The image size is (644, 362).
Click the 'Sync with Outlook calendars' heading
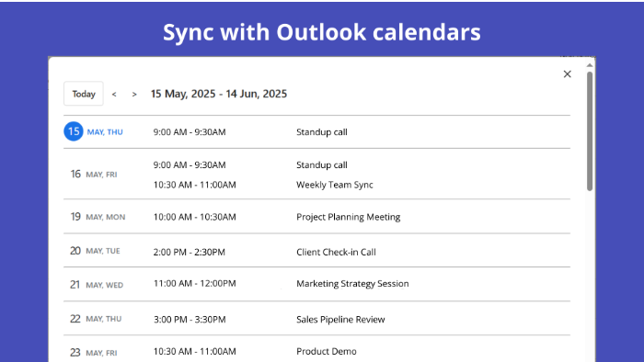(322, 32)
